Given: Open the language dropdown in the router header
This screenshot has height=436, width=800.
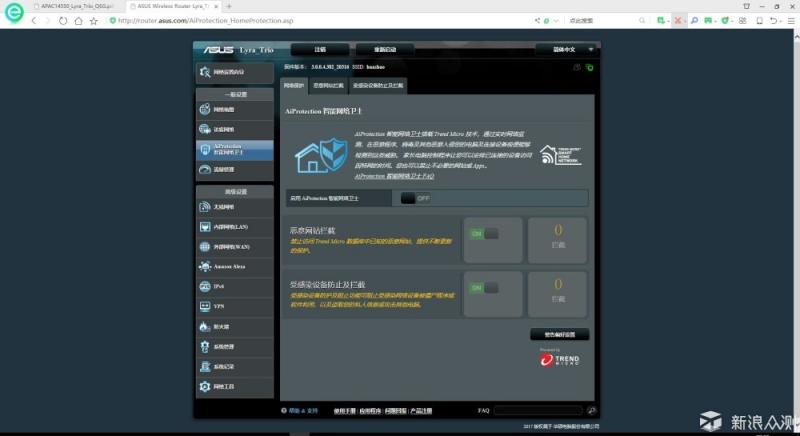Looking at the screenshot, I should click(567, 49).
